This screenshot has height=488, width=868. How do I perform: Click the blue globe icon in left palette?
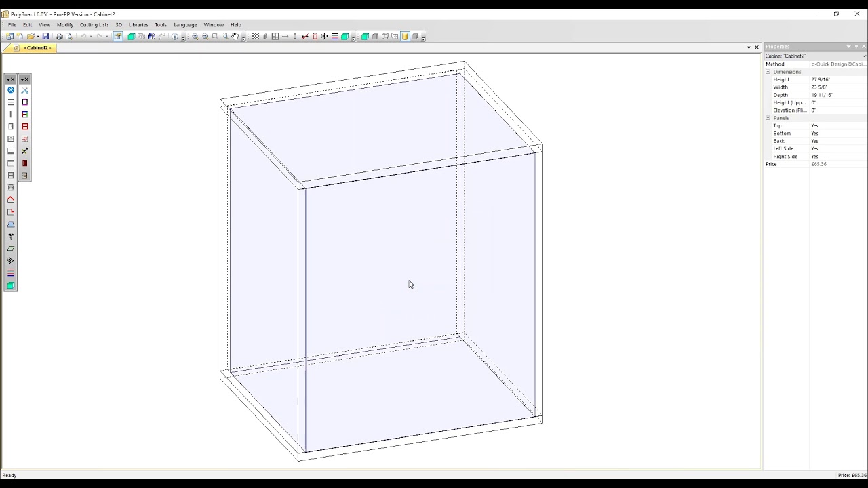point(11,90)
